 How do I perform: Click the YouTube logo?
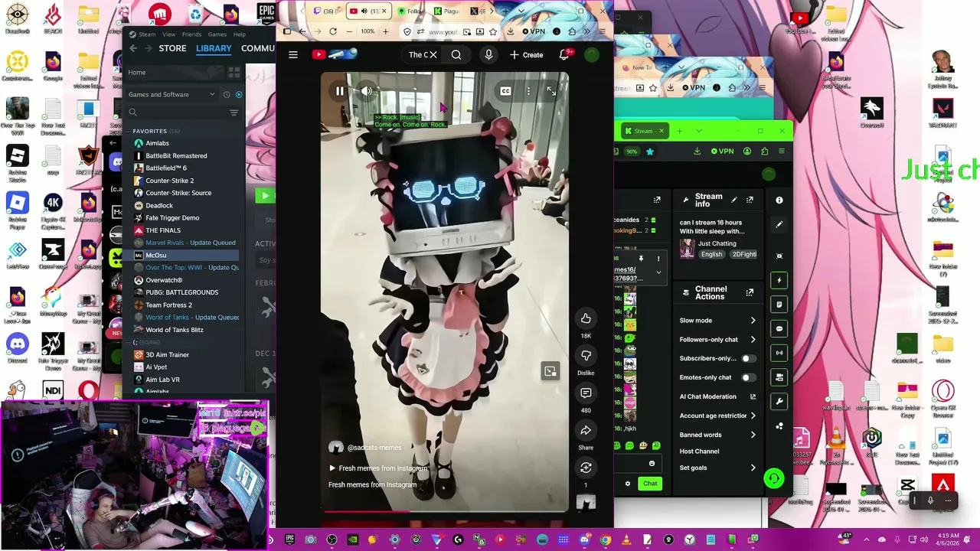click(x=335, y=54)
